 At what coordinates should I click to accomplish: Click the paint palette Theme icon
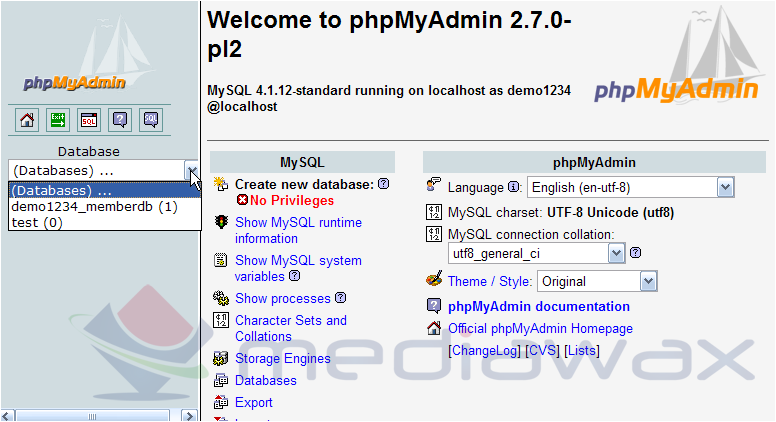(434, 280)
